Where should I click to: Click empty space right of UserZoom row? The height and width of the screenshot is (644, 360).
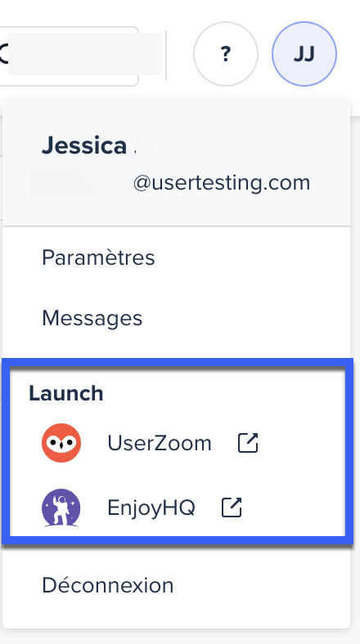pos(300,443)
